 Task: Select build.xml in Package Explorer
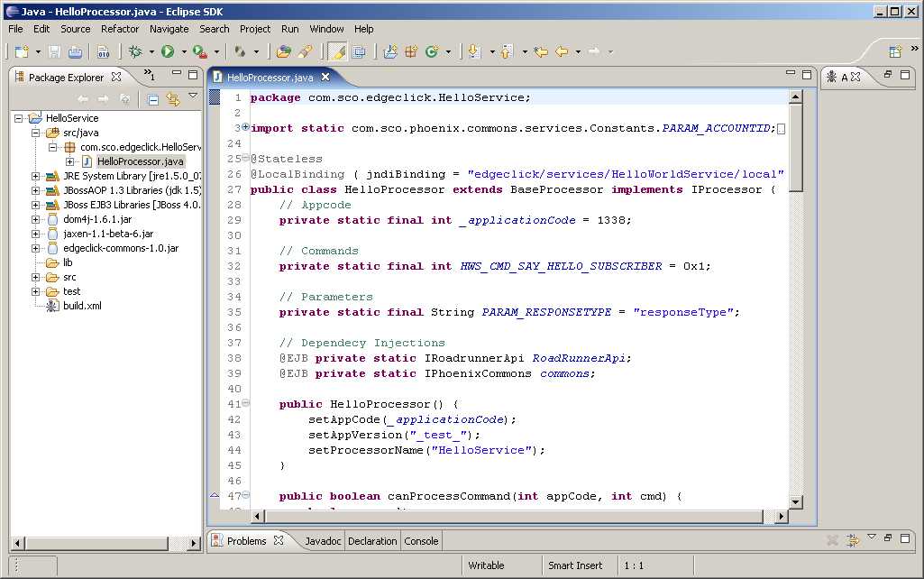tap(82, 306)
